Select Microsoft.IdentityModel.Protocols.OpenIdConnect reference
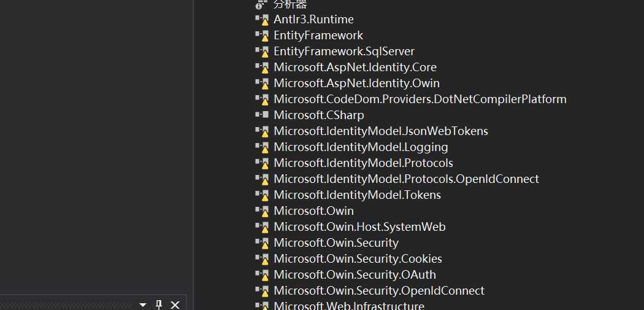This screenshot has width=644, height=310. point(406,179)
